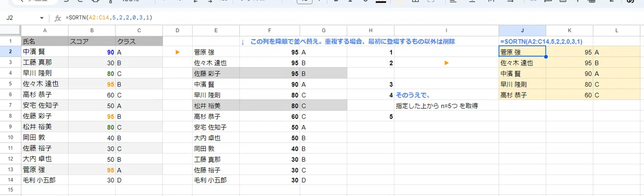644x196 pixels.
Task: Click 岡田 敦 in column A
Action: [x=45, y=138]
